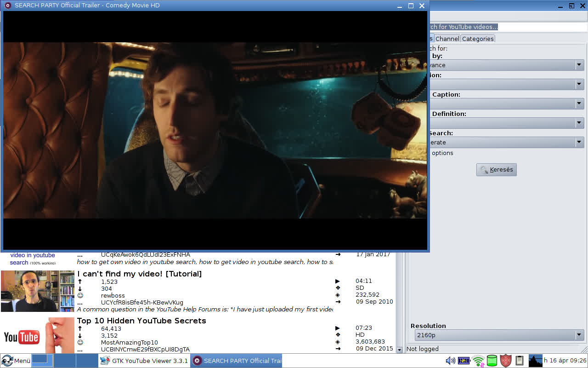This screenshot has width=588, height=368.
Task: Open the Wi-Fi signal tray icon
Action: point(478,361)
